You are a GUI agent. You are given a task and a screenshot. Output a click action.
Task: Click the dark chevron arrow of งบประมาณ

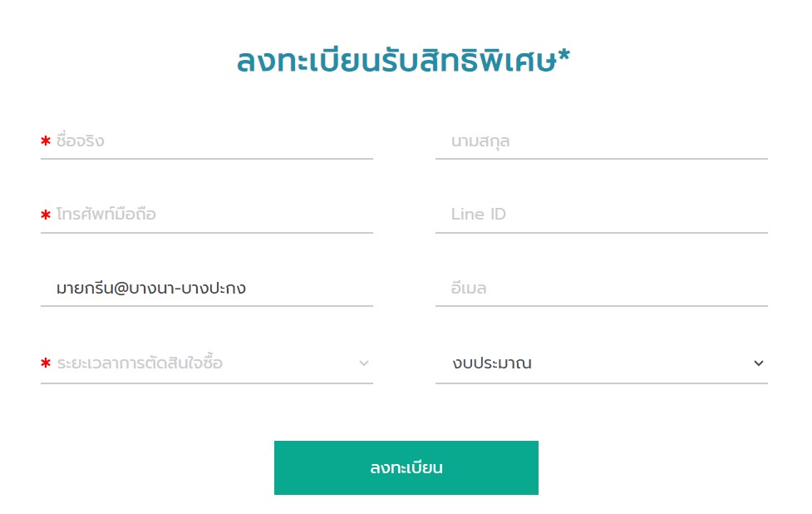(x=758, y=363)
